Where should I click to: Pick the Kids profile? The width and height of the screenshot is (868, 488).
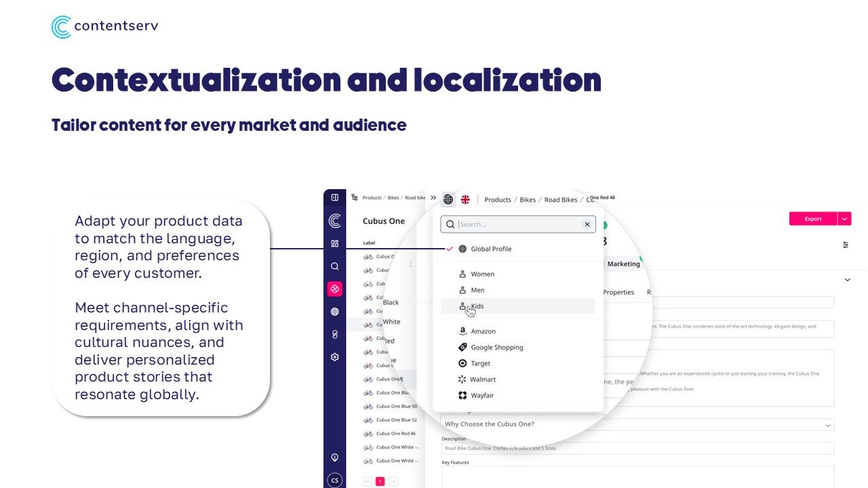coord(518,306)
